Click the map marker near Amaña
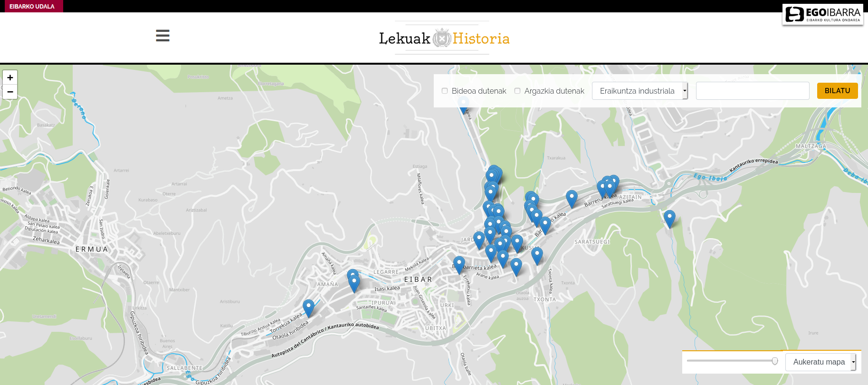Screen dimensions: 868x385 pyautogui.click(x=354, y=282)
